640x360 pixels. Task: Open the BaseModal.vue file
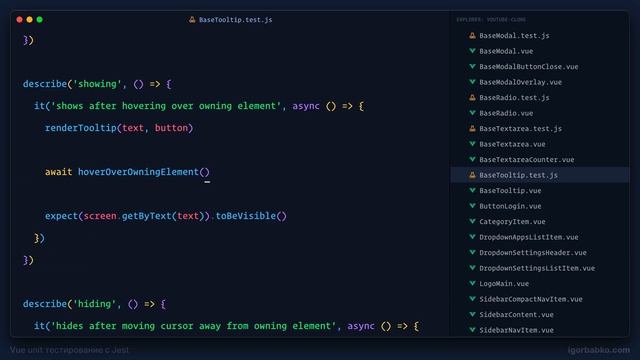[506, 51]
